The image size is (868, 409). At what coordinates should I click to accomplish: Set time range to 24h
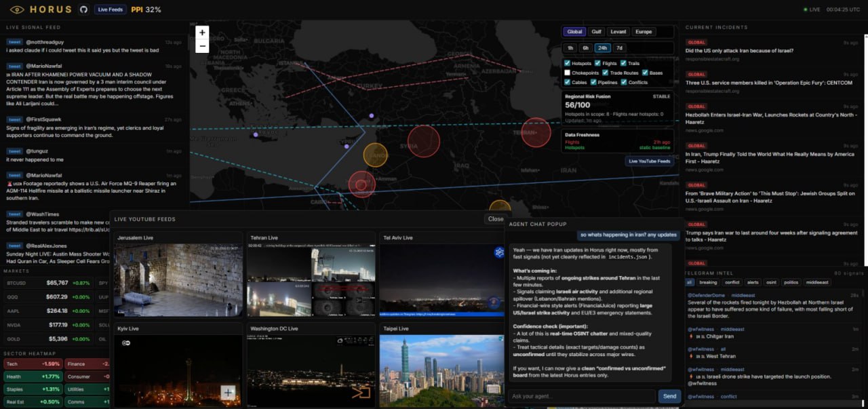(602, 48)
